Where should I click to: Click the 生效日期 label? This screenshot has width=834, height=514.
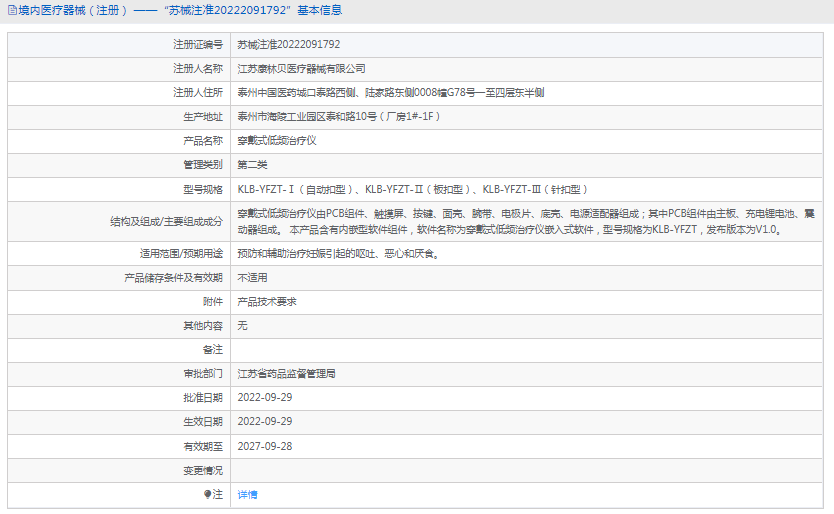tap(203, 421)
